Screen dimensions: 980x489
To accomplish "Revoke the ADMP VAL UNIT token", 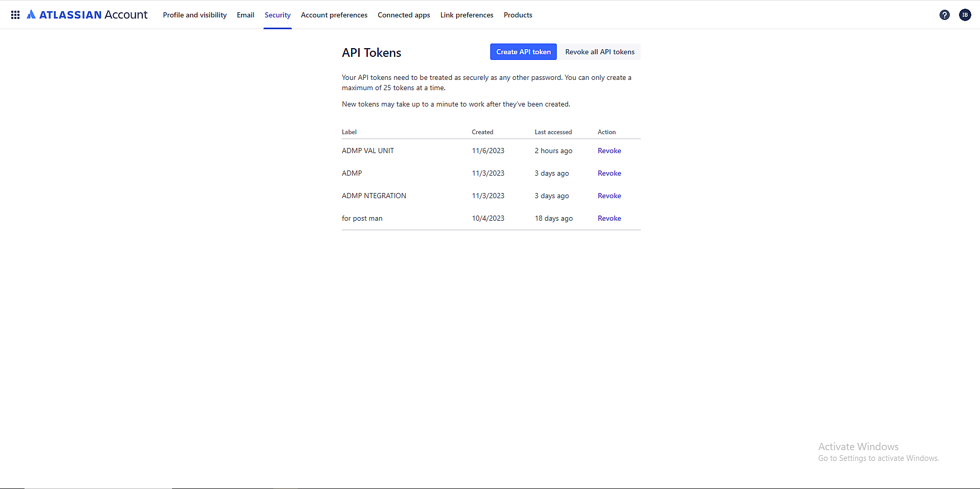I will point(609,151).
